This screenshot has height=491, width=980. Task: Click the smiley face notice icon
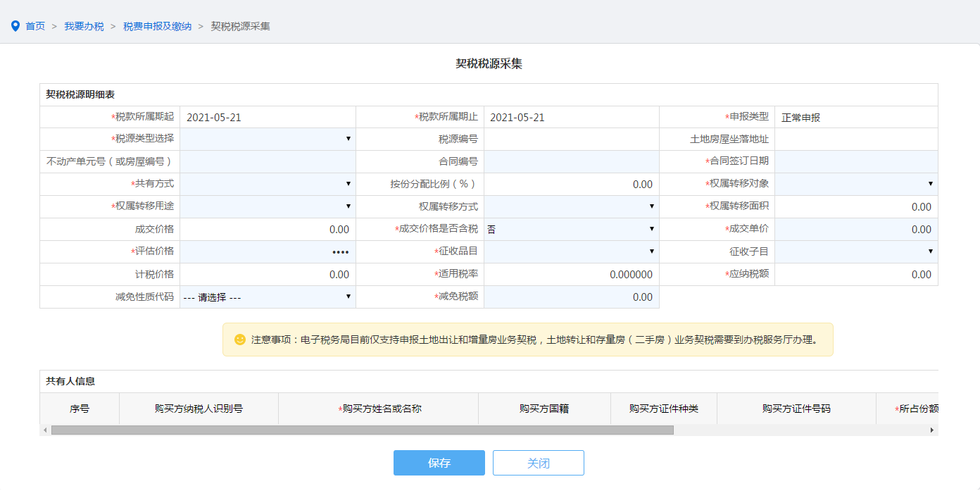pyautogui.click(x=240, y=340)
